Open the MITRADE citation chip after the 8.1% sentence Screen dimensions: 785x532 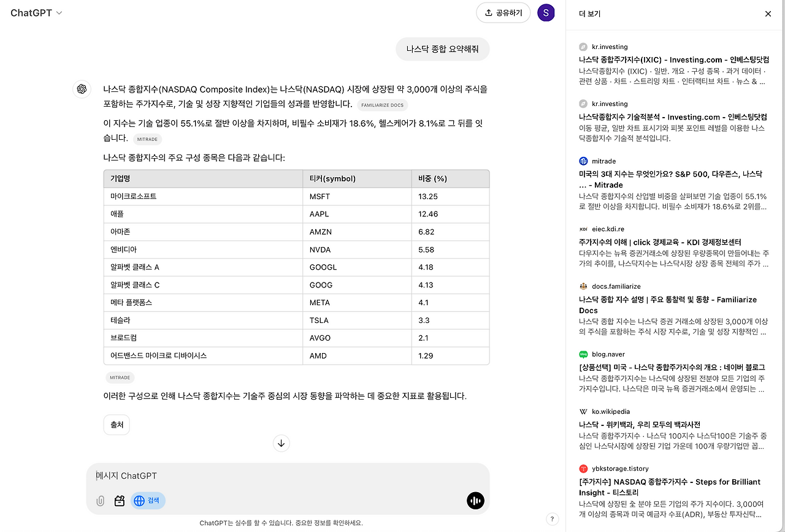[147, 140]
